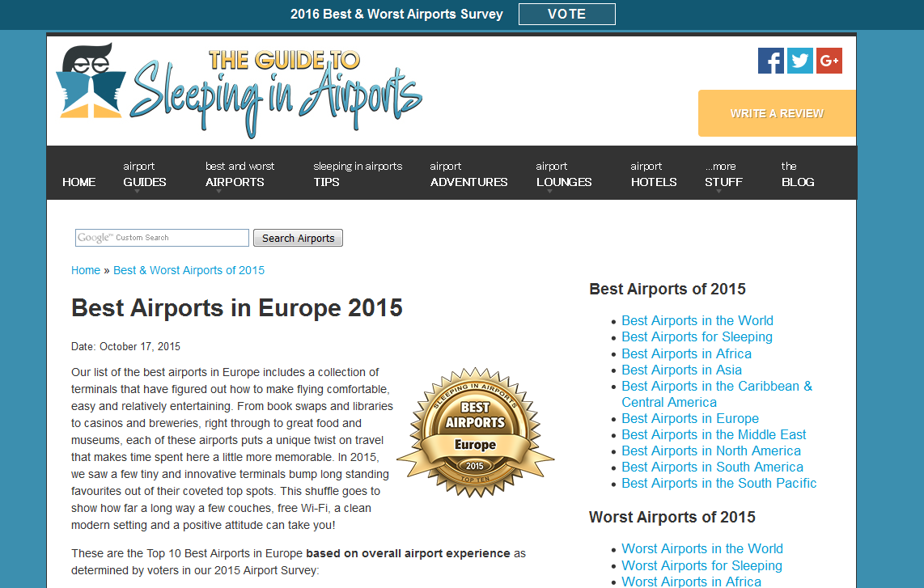Image resolution: width=924 pixels, height=588 pixels.
Task: Open Best Airports for Sleeping link
Action: coord(697,337)
